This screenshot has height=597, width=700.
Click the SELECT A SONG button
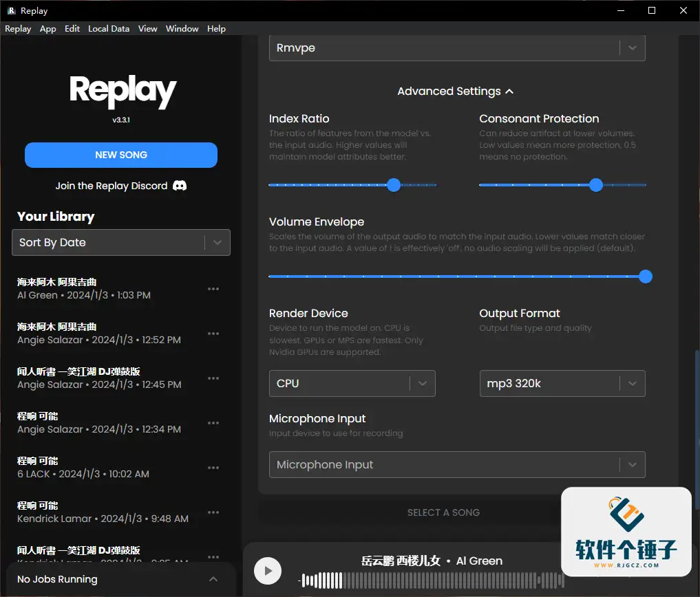(443, 512)
